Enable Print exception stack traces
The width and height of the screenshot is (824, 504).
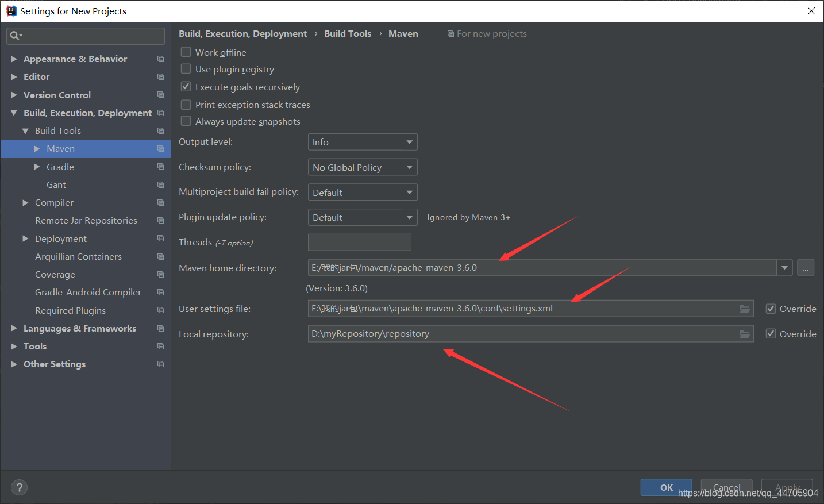tap(186, 105)
